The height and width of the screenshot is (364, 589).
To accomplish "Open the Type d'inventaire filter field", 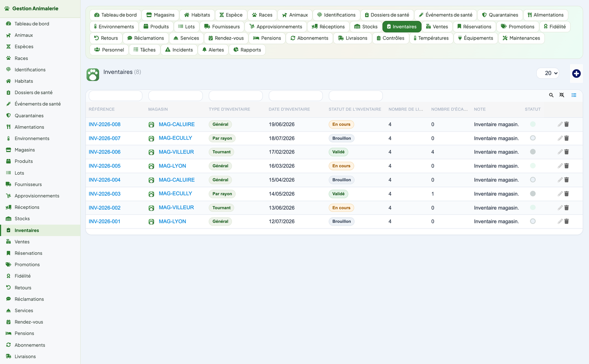I will click(236, 96).
